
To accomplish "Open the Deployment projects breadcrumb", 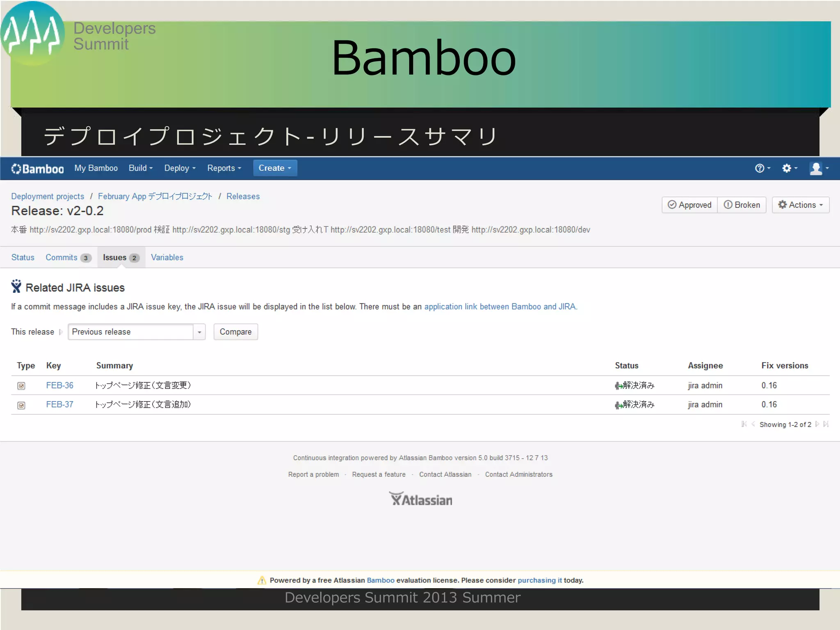I will pyautogui.click(x=48, y=196).
